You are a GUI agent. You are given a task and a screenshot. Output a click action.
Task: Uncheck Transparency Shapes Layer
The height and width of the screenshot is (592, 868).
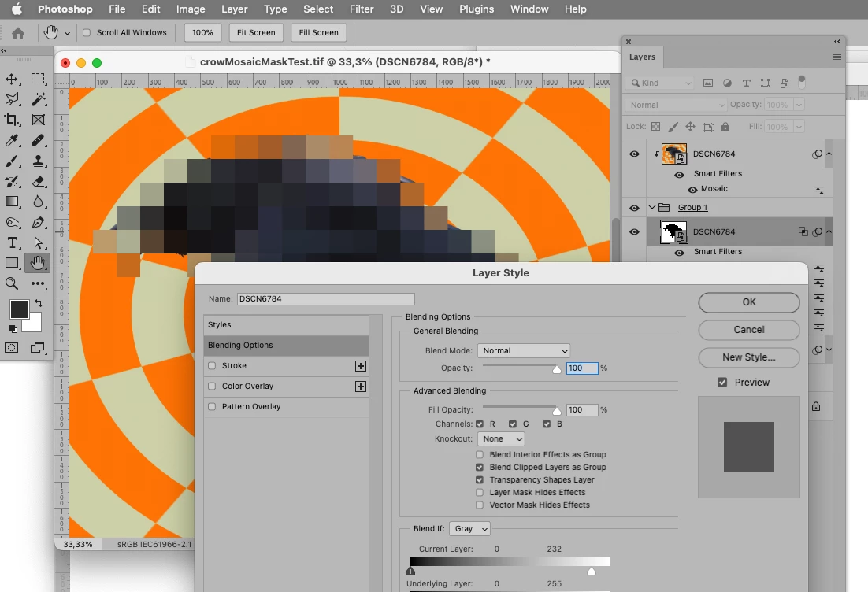pyautogui.click(x=480, y=479)
